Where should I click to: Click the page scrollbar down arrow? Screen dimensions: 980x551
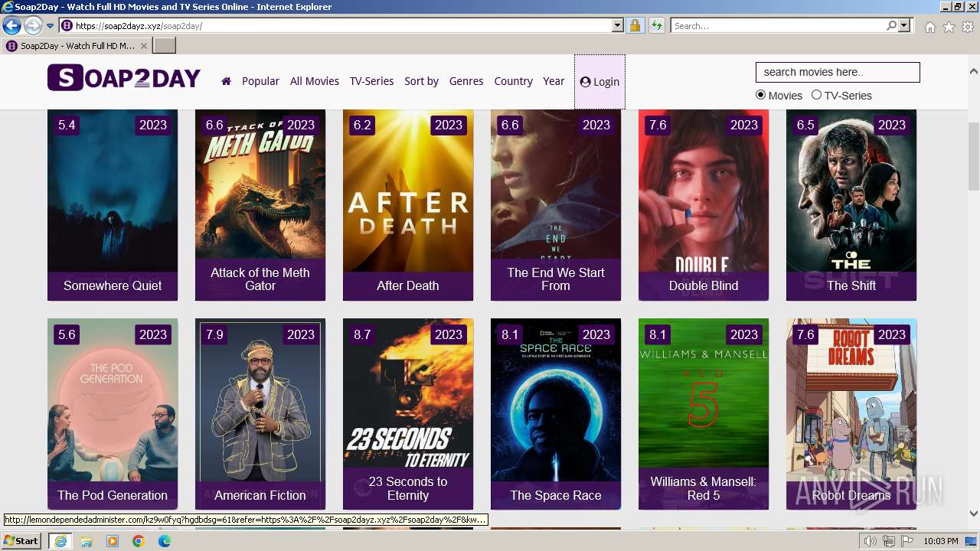(x=974, y=514)
